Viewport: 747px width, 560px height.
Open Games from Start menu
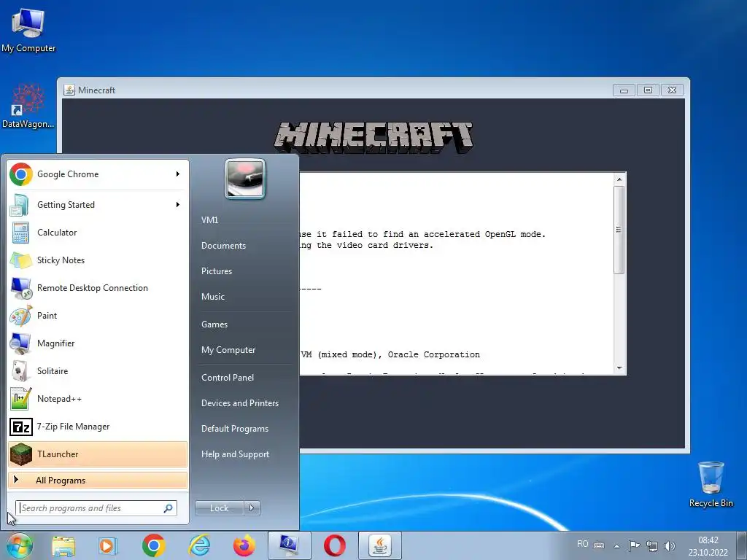(214, 324)
